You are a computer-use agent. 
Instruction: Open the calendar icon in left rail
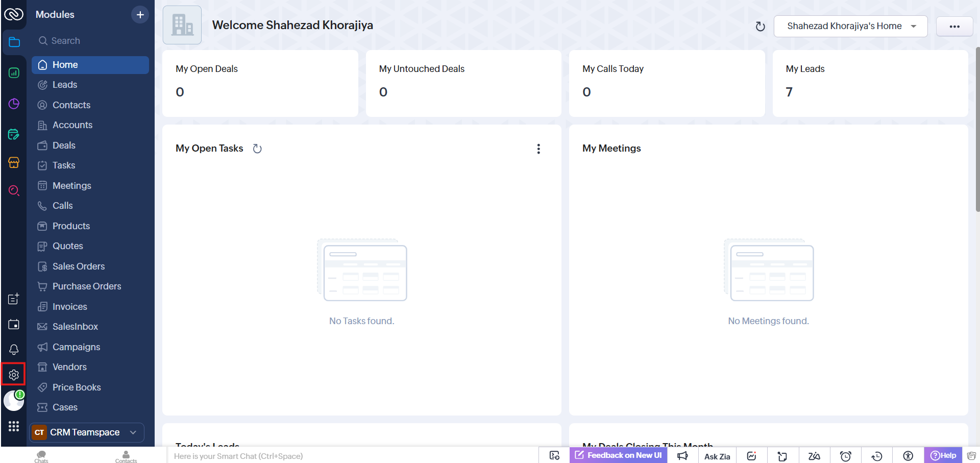pos(14,324)
